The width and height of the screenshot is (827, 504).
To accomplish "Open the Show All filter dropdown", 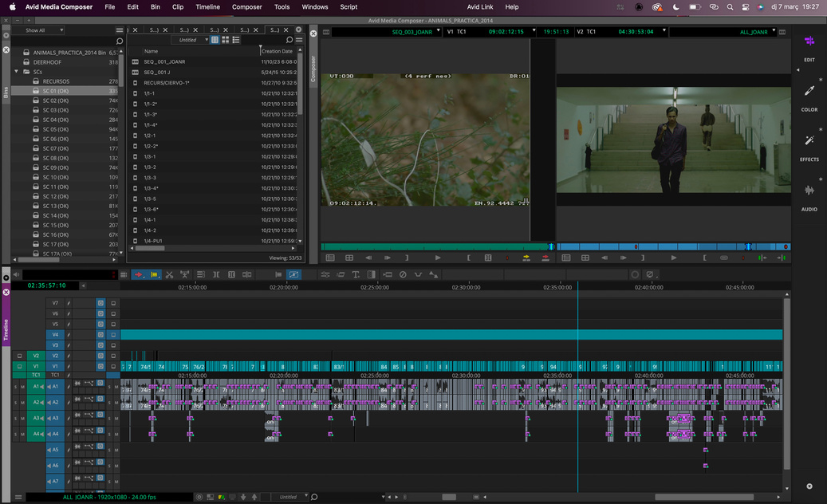I will [45, 30].
